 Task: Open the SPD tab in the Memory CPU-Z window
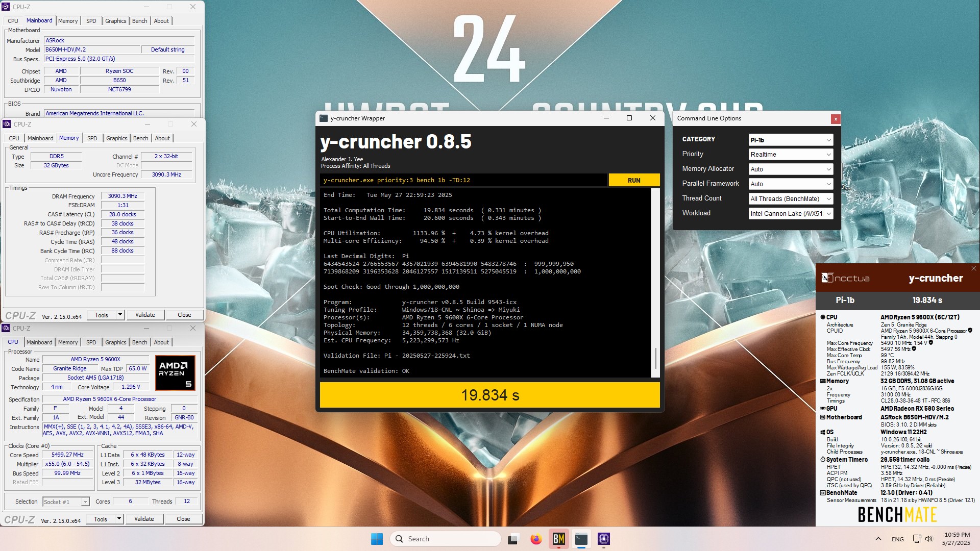(92, 138)
